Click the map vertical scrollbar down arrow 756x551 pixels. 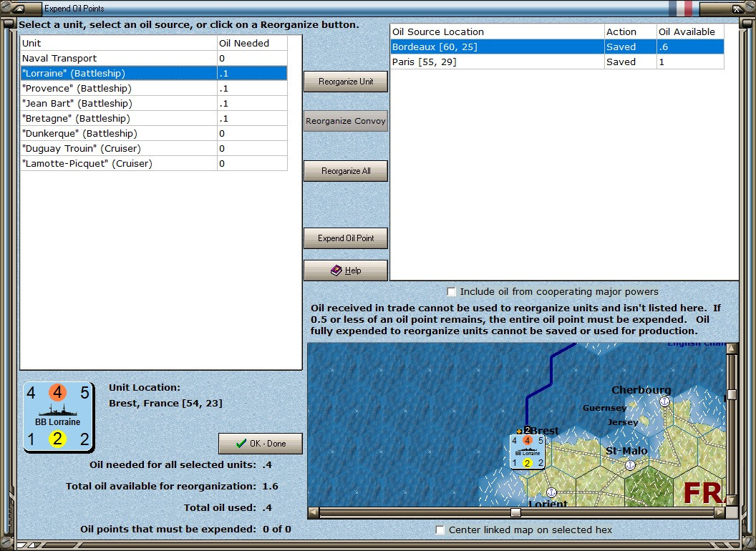point(732,500)
